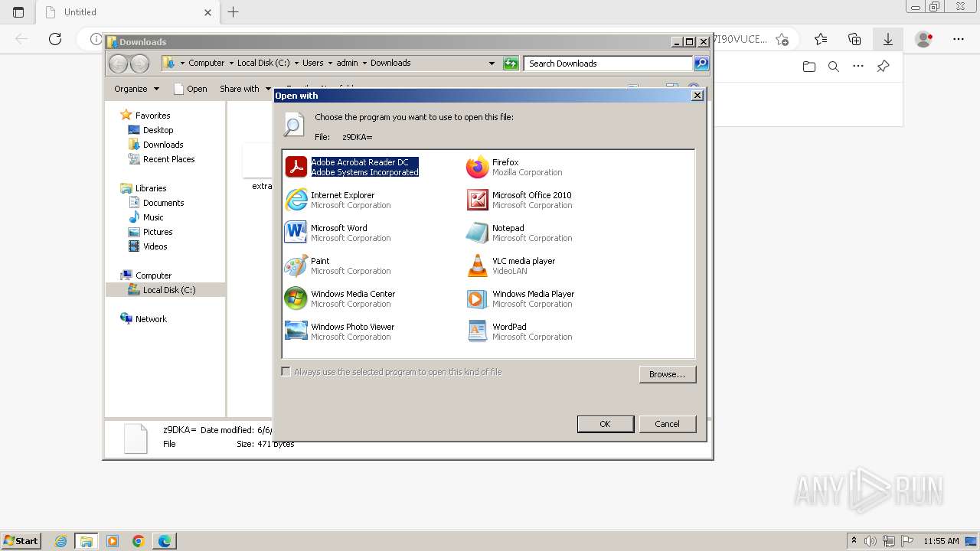Close the Open with dialog
This screenshot has height=551, width=980.
(697, 96)
